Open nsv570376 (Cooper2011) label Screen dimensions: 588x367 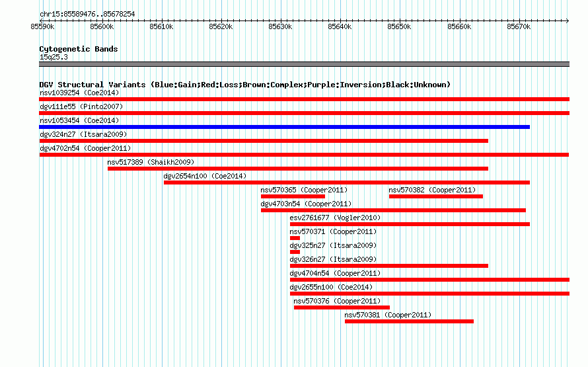(x=337, y=301)
